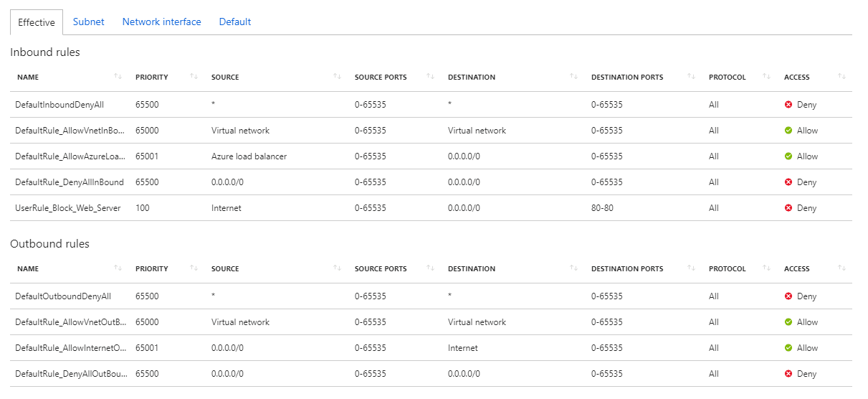Click green Allow icon for DefaultRule_AllowInternetO
Screen dimensions: 868x399
[x=788, y=348]
